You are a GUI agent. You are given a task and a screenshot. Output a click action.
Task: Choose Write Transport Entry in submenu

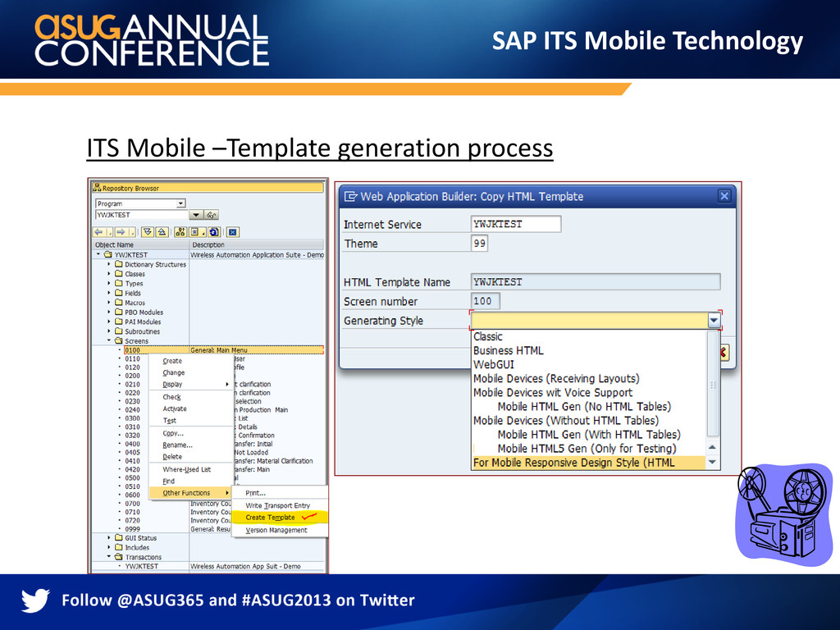pos(281,505)
